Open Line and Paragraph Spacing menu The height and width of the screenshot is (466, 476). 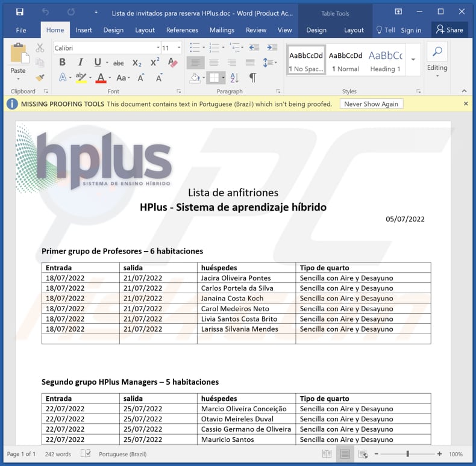269,63
